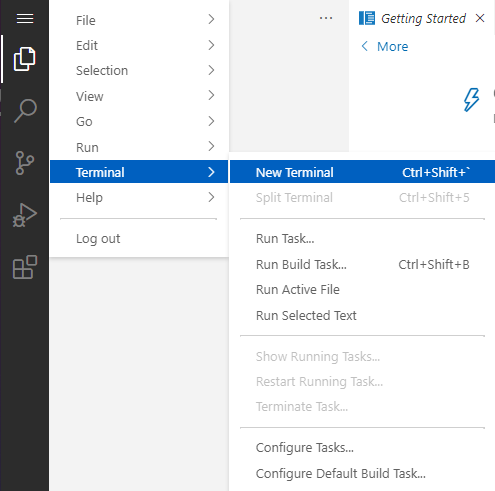Viewport: 495px width, 491px height.
Task: Open the Help menu
Action: (139, 198)
